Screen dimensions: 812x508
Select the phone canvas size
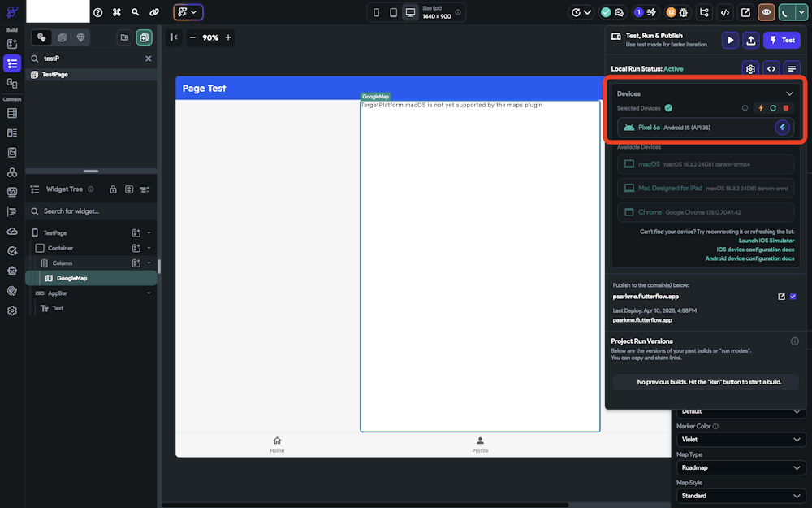[377, 12]
